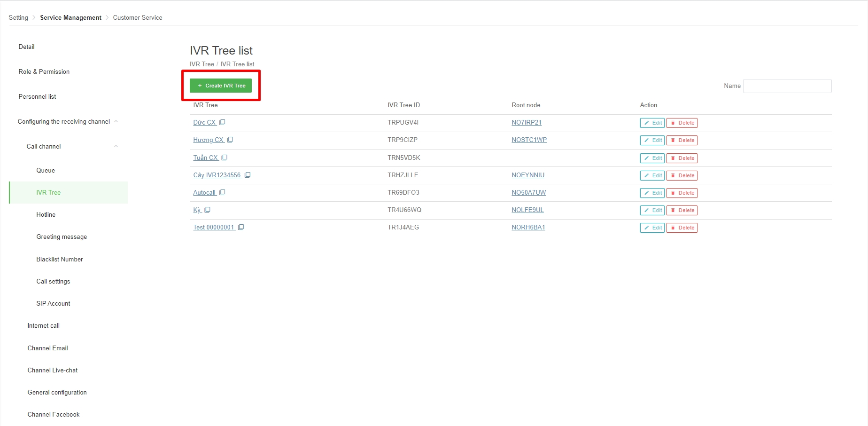Viewport: 868px width, 426px height.
Task: Click copy icon next to Kỳ
Action: tap(208, 210)
